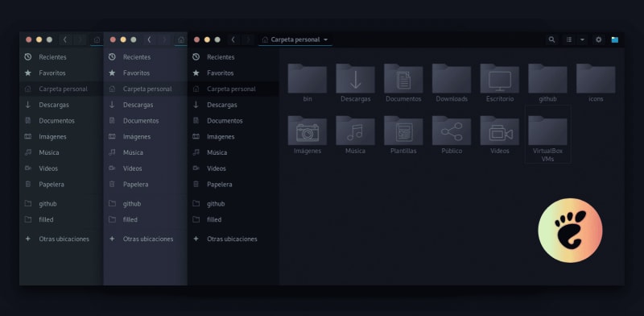The width and height of the screenshot is (644, 316).
Task: Open Documentos in the leftmost window sidebar
Action: [61, 121]
